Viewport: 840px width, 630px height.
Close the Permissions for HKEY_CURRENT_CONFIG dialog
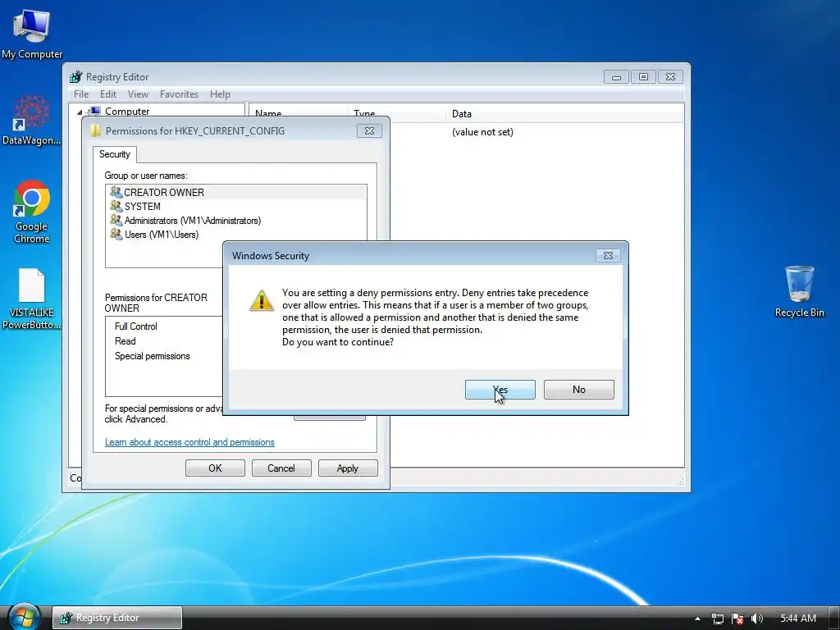(369, 130)
